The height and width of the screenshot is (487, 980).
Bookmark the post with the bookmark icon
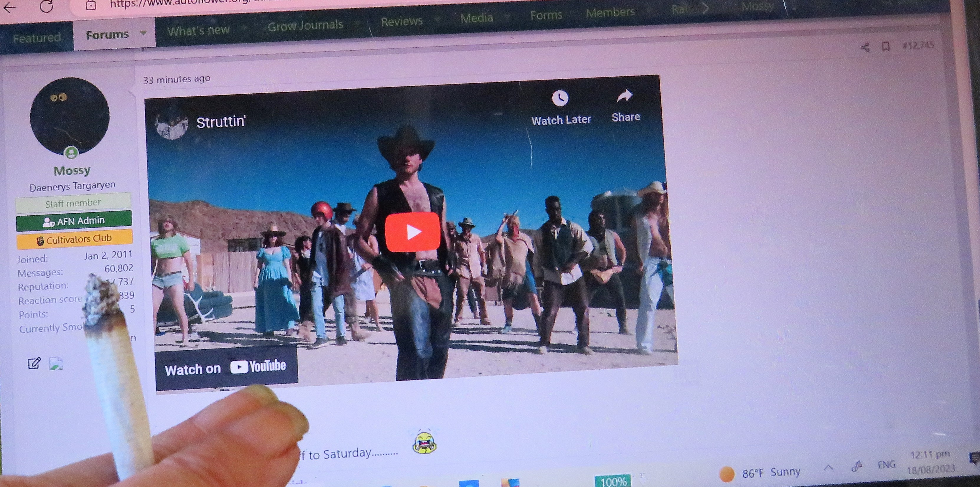tap(886, 47)
